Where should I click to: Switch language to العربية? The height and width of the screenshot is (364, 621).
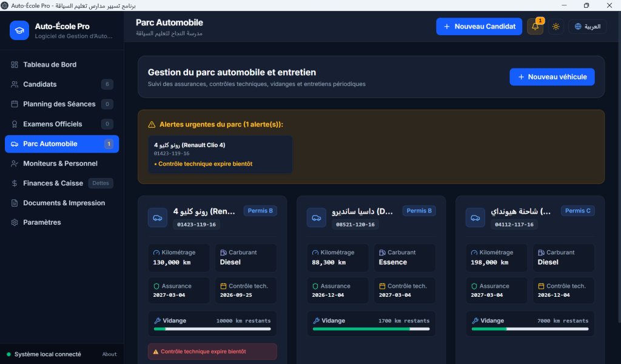pyautogui.click(x=588, y=27)
